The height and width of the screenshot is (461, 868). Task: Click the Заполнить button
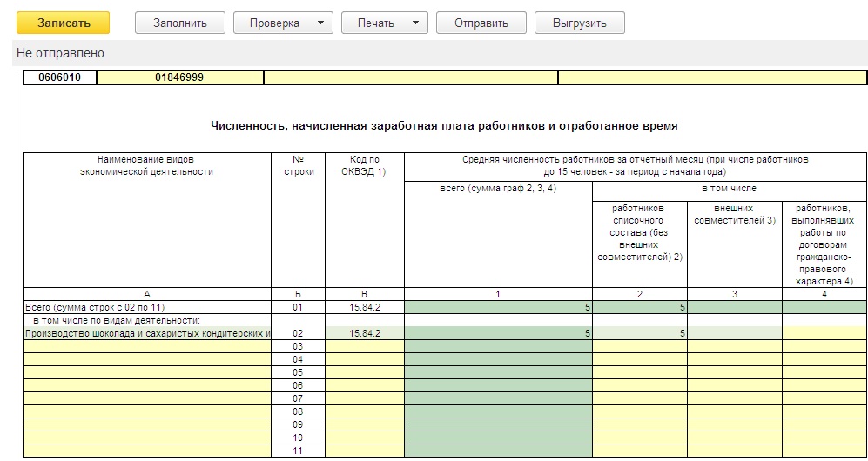pos(180,23)
